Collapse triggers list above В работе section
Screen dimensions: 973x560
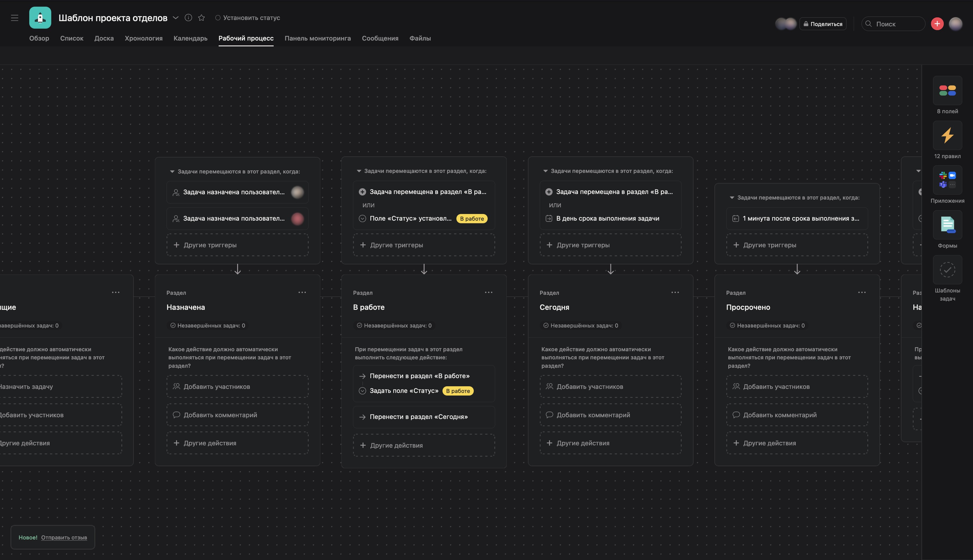click(x=359, y=171)
